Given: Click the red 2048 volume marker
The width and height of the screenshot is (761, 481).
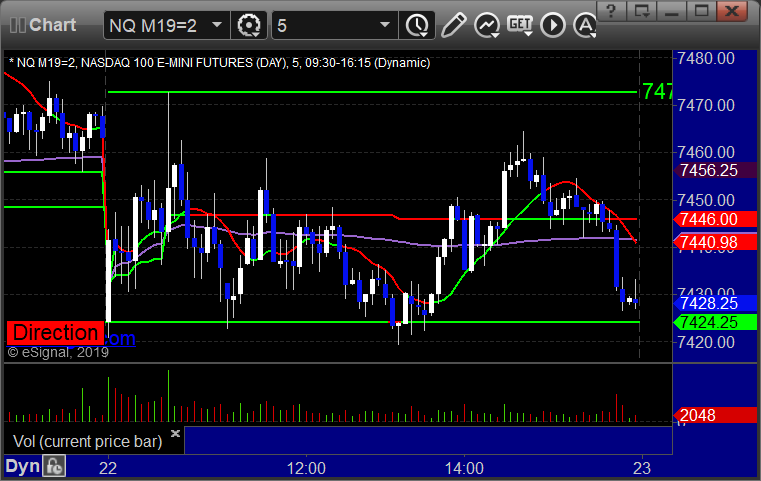Looking at the screenshot, I should pos(715,415).
